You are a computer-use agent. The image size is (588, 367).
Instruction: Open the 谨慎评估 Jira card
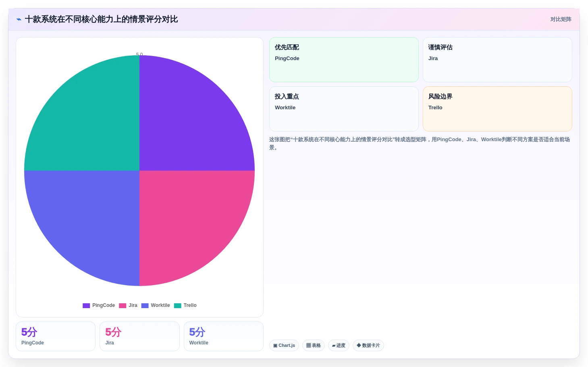click(x=497, y=60)
